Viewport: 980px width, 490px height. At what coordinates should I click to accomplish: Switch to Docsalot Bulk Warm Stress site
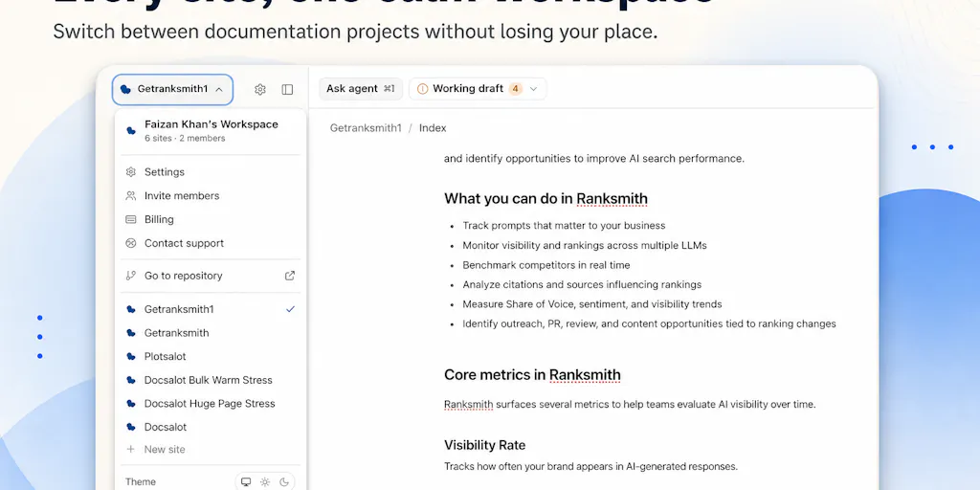pyautogui.click(x=211, y=380)
